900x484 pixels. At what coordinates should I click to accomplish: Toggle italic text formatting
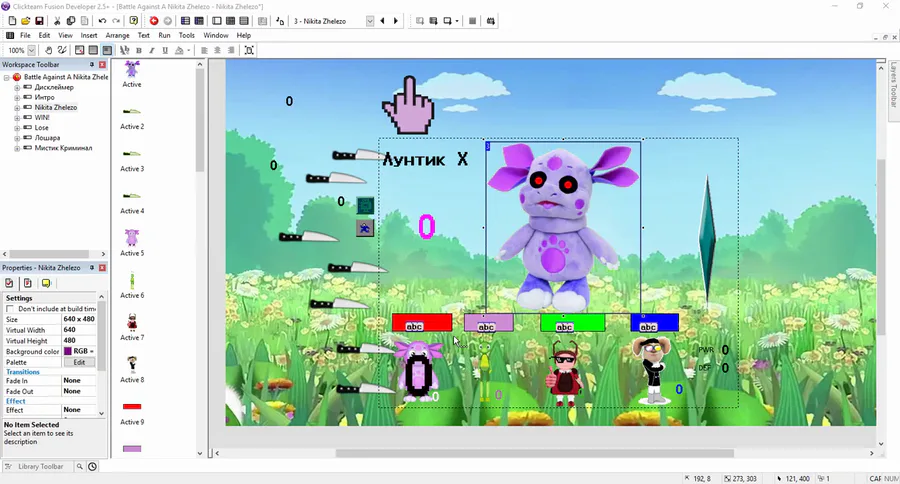pos(152,50)
